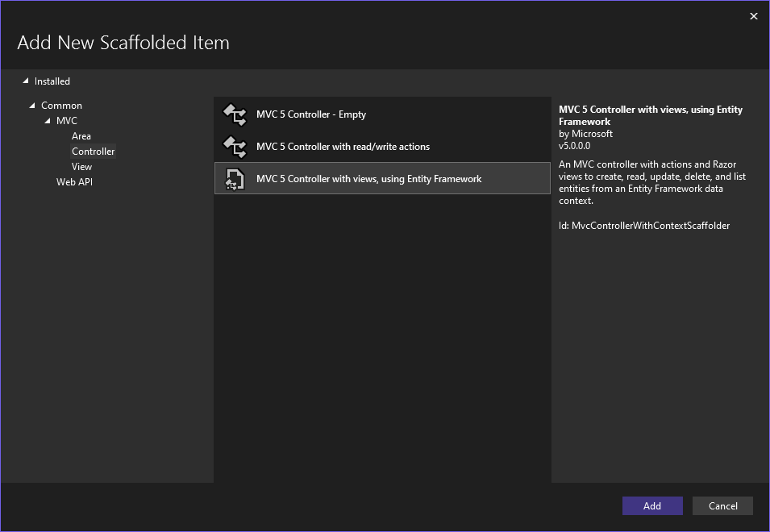Pick "MVC 5 Controller with read/write actions" text

(343, 147)
